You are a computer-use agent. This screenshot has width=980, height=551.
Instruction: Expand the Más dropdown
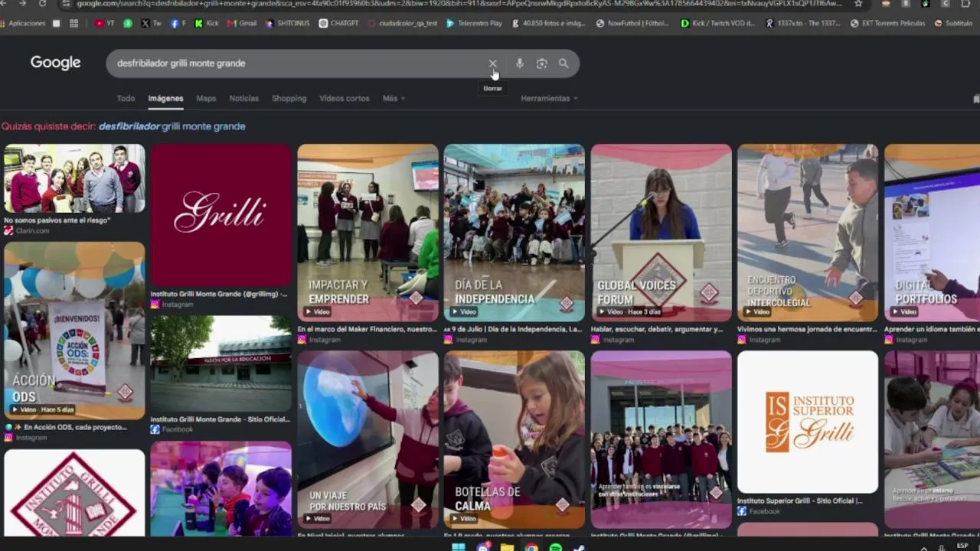coord(394,98)
